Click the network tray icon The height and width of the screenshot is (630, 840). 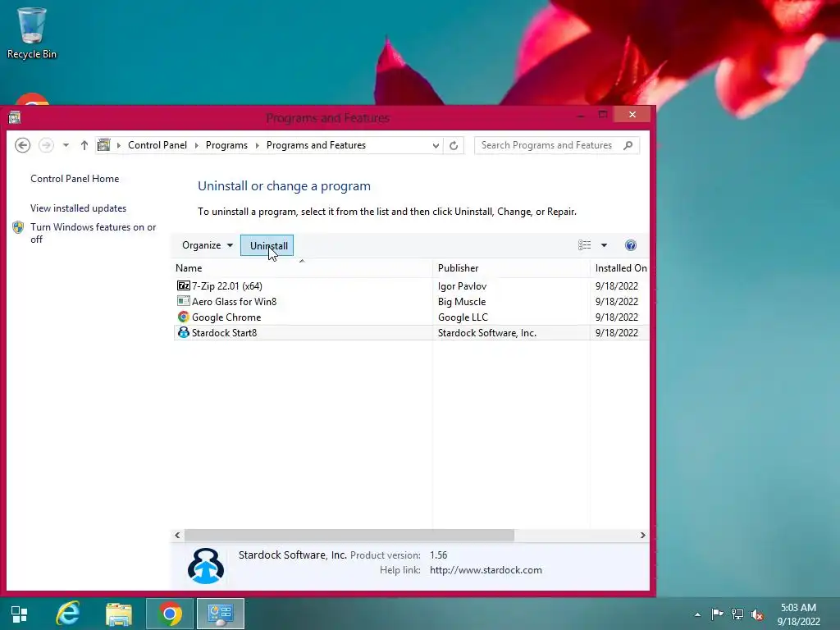[737, 614]
